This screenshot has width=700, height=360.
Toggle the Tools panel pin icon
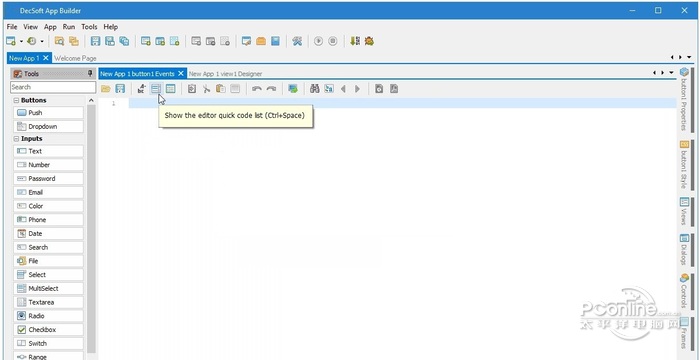point(90,74)
